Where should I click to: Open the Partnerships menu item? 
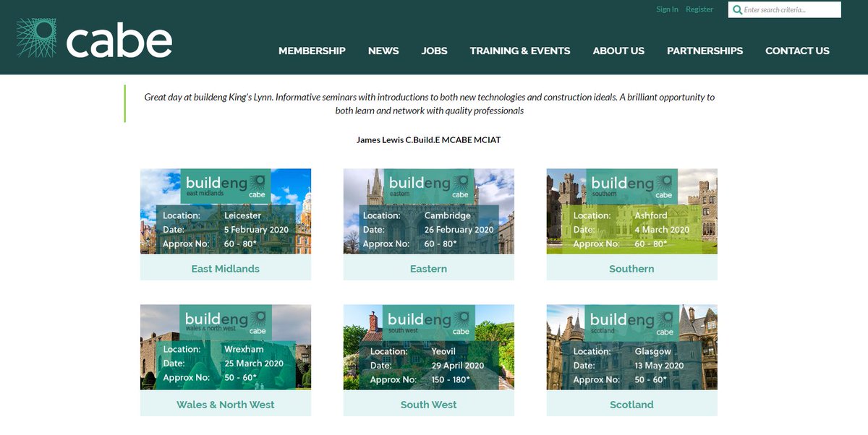point(705,51)
